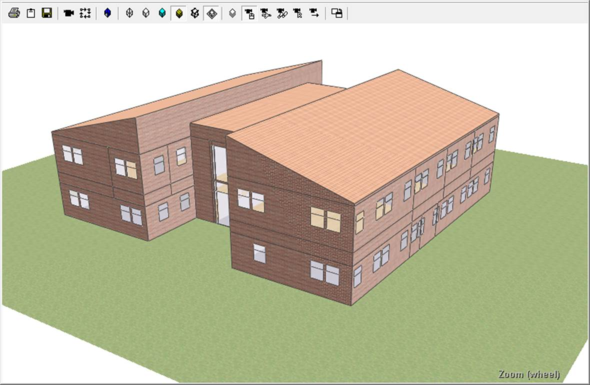Click the navigation icon with right arrow
The height and width of the screenshot is (385, 590).
(x=314, y=14)
